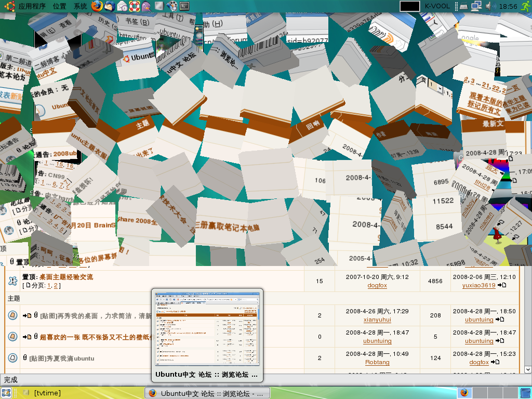This screenshot has height=399, width=532.
Task: Go to page 1 of 桌面主题经验交流
Action: point(49,286)
